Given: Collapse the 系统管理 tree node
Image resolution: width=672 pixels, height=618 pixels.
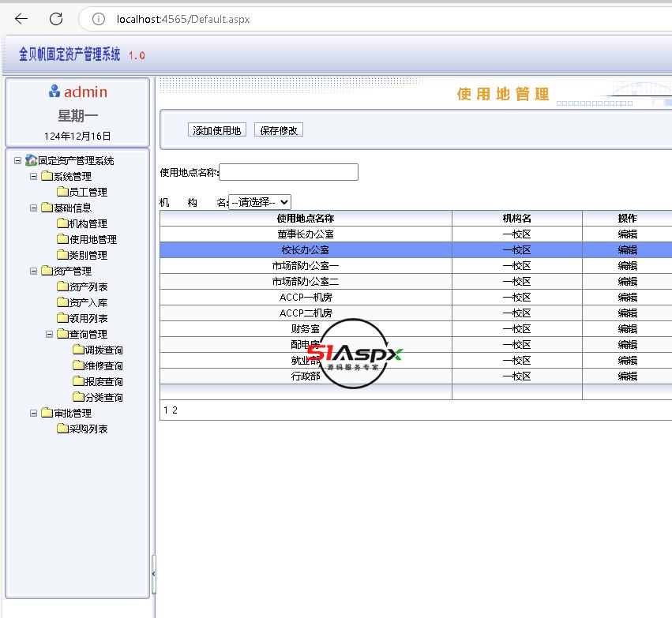Looking at the screenshot, I should point(34,176).
